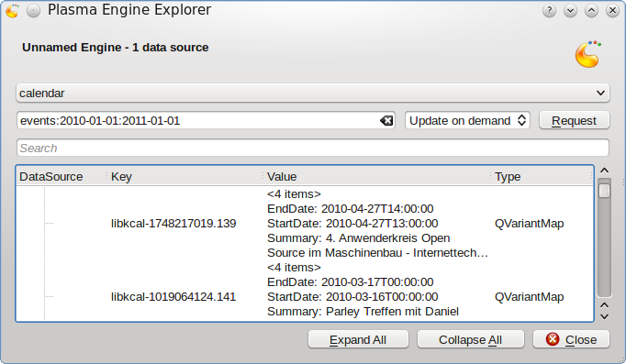Open the calendar engine dropdown
This screenshot has height=364, width=626.
(x=313, y=93)
